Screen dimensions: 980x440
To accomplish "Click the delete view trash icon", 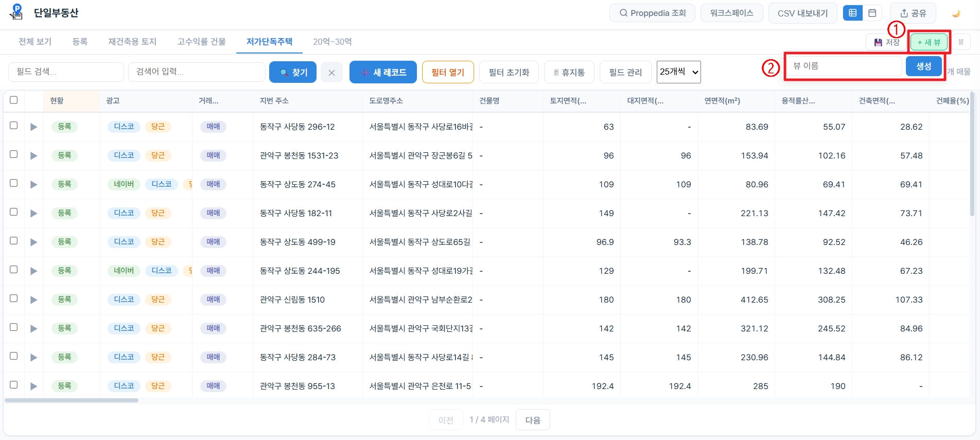I will click(x=960, y=42).
